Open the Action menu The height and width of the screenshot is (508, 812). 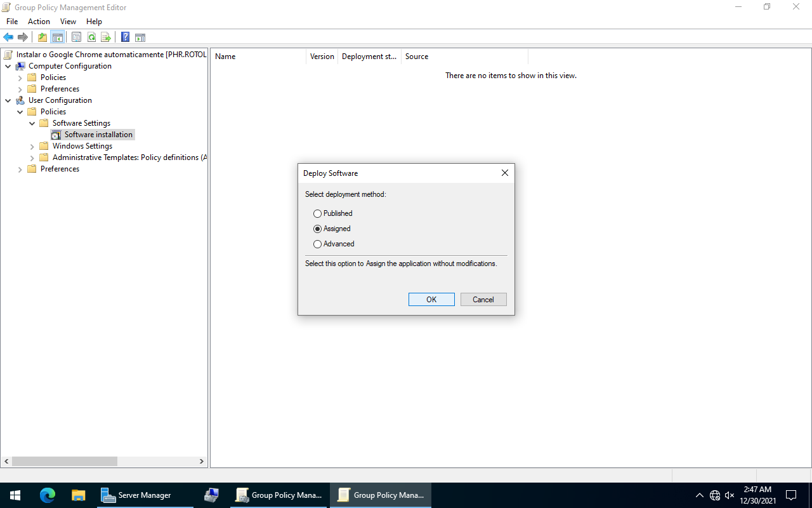pyautogui.click(x=39, y=22)
